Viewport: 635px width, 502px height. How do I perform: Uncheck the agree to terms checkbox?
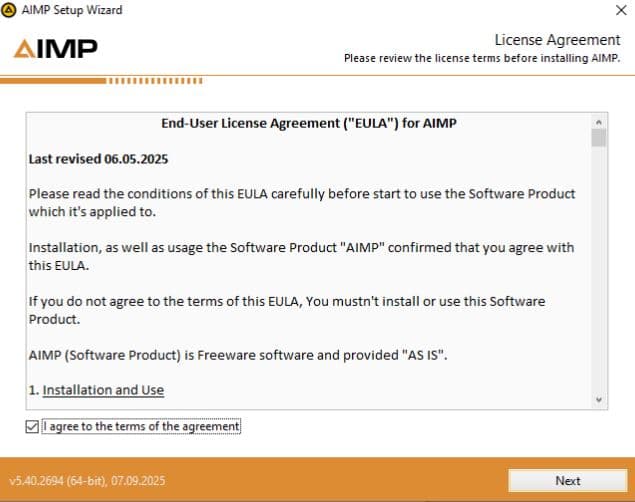point(35,427)
